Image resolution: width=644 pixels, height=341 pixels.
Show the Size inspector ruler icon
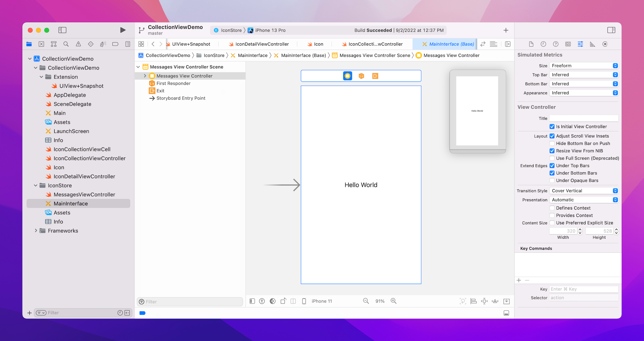[593, 44]
